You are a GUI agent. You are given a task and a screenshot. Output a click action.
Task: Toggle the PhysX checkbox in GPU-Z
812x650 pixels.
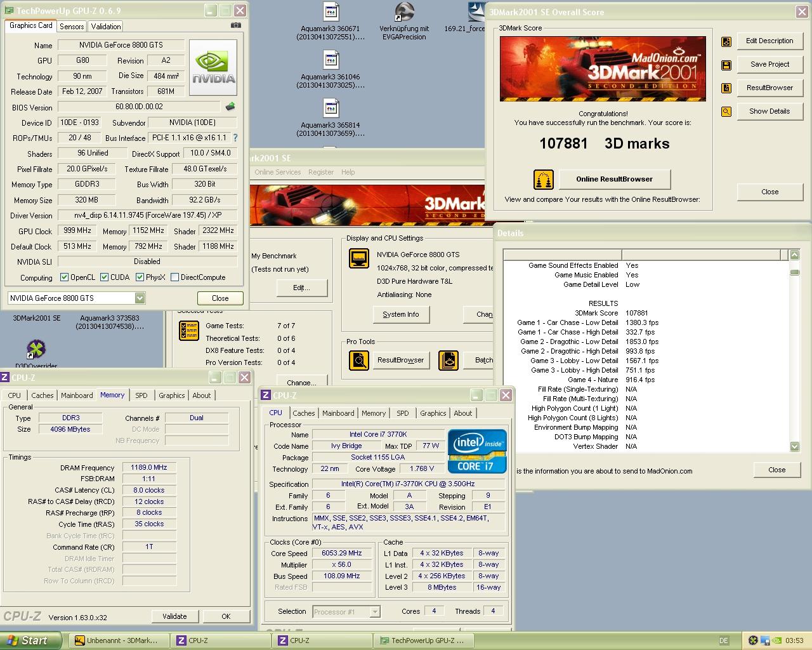coord(140,277)
